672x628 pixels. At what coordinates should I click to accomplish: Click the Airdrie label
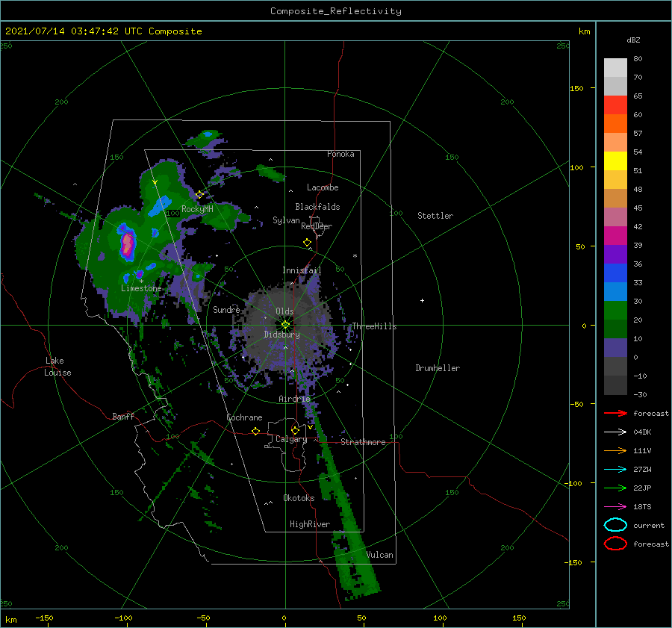click(294, 399)
